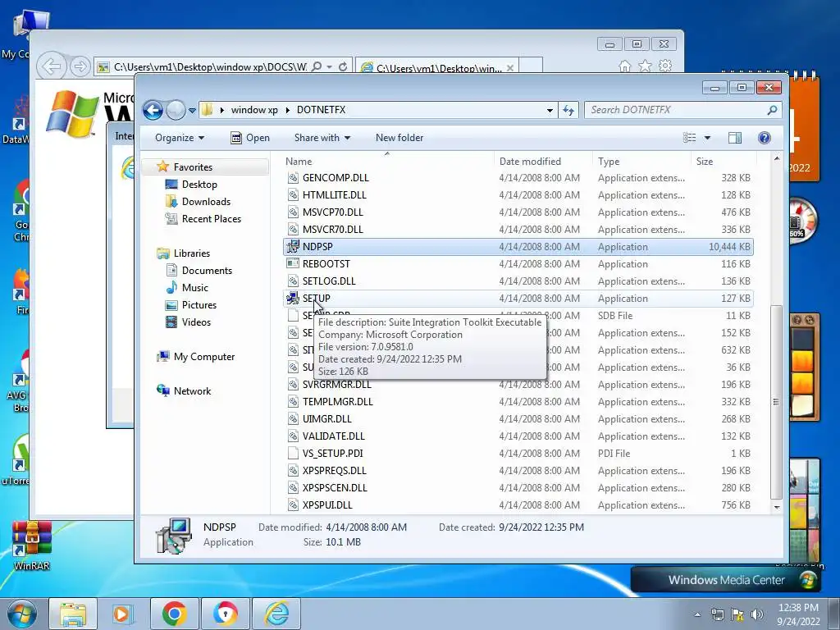Click DOTNETFX breadcrumb segment
The width and height of the screenshot is (840, 630).
(321, 110)
